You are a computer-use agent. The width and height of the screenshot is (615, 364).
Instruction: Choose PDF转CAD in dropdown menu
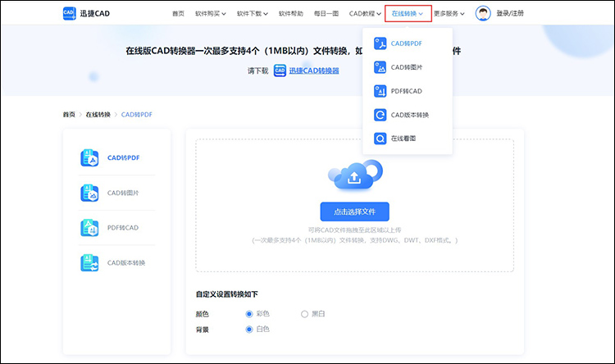[407, 91]
